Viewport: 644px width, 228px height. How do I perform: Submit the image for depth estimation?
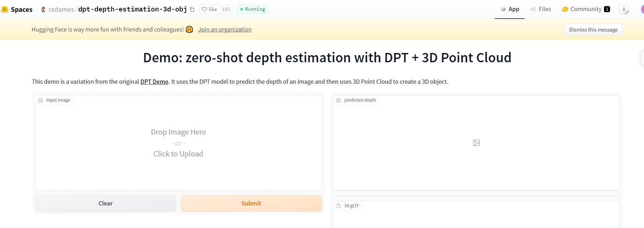click(x=251, y=203)
